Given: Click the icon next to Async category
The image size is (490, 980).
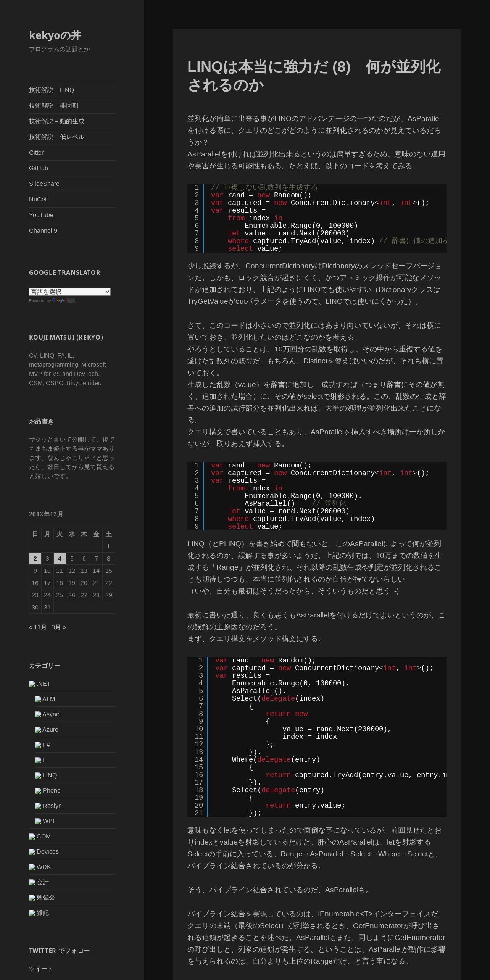Looking at the screenshot, I should pos(38,714).
